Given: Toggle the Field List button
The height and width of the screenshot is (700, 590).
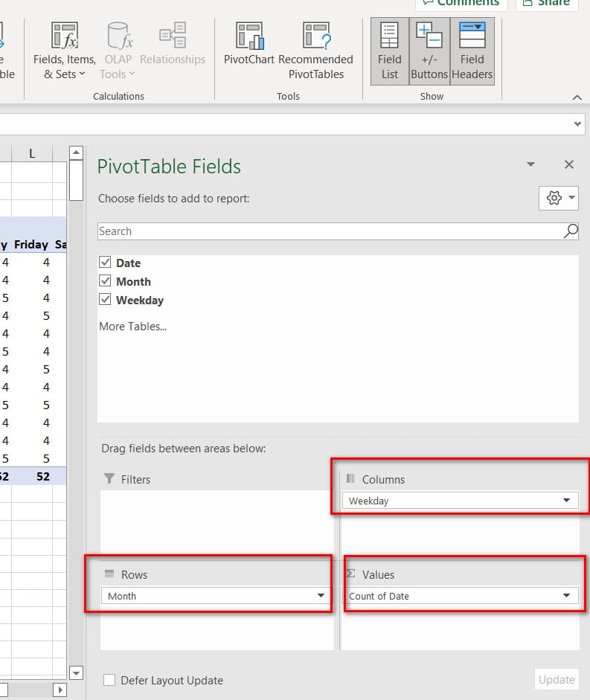Looking at the screenshot, I should coord(389,51).
